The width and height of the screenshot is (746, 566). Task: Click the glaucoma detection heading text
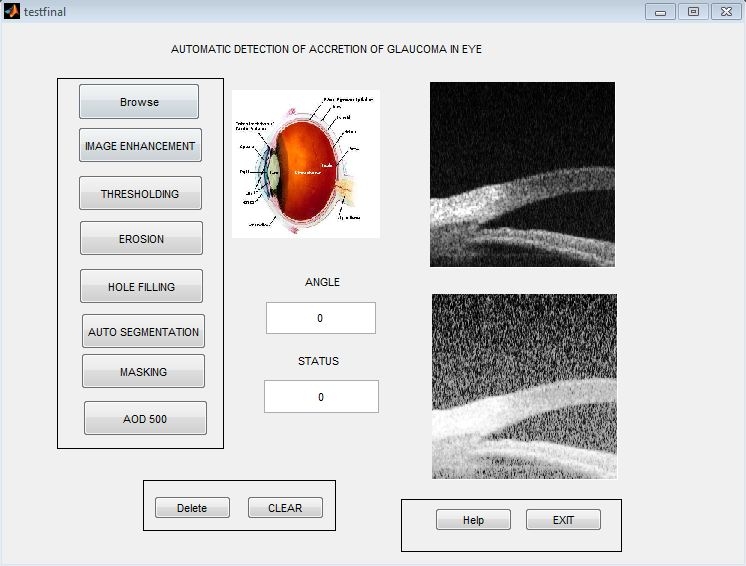[x=326, y=49]
